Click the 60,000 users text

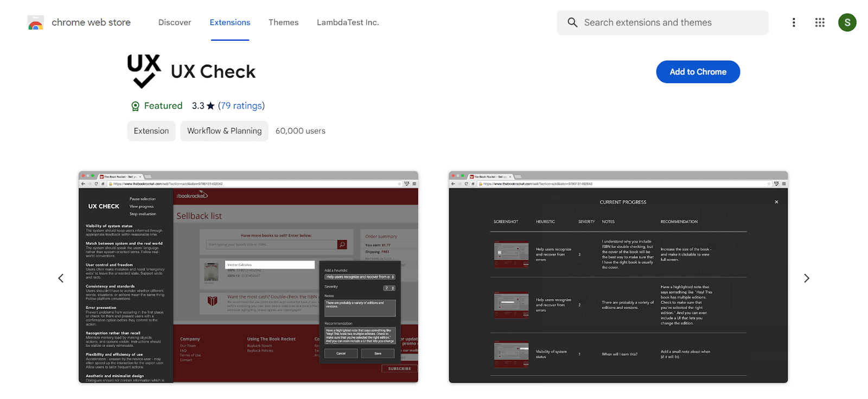(301, 131)
